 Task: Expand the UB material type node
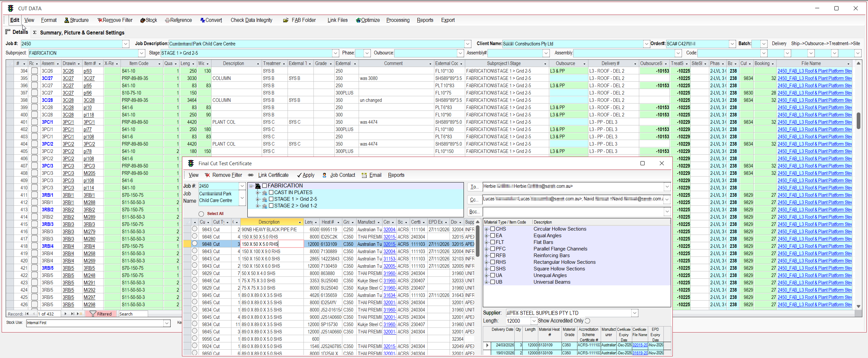pos(486,282)
